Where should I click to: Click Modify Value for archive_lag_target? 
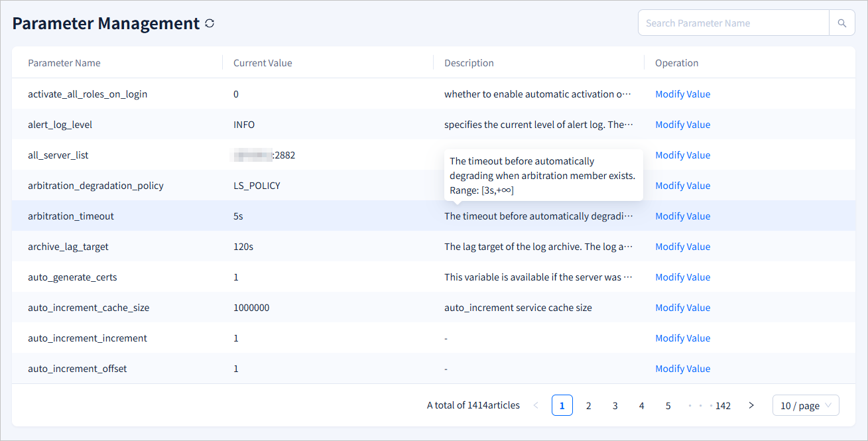click(682, 246)
